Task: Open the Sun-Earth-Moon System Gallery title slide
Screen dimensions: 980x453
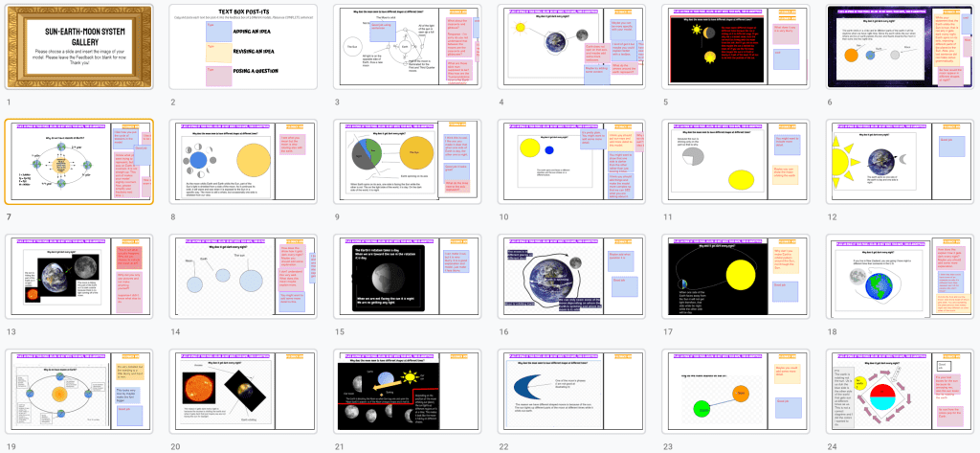Action: click(79, 47)
